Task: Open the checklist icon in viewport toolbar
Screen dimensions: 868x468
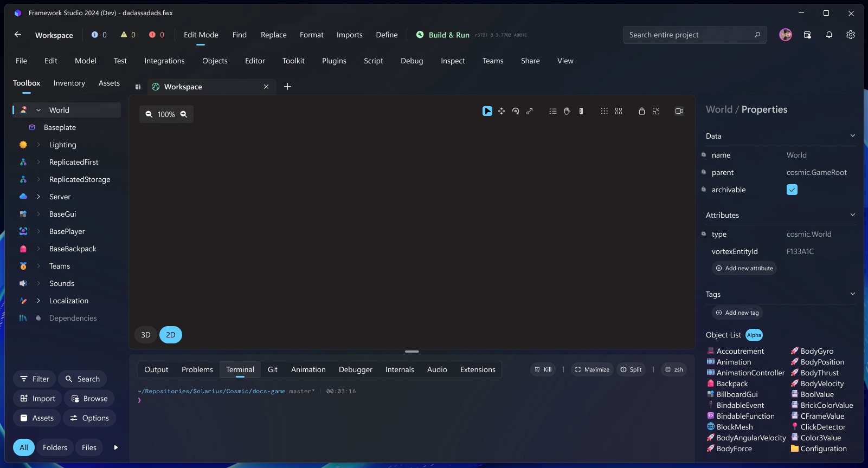Action: point(553,111)
